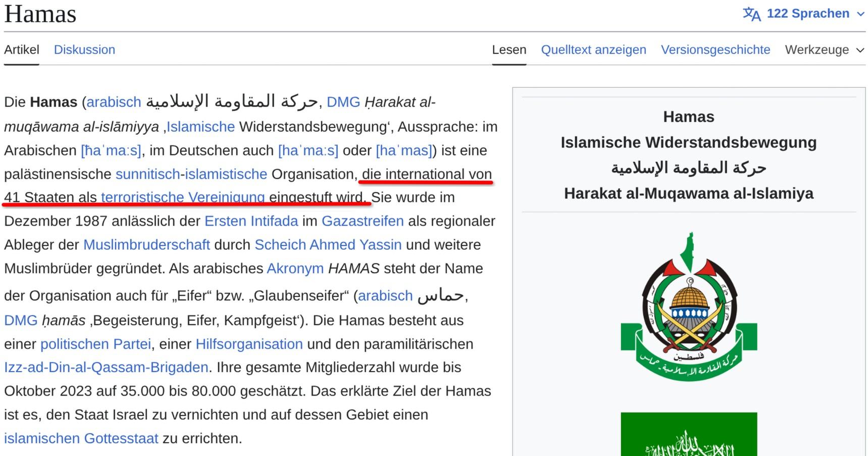
Task: Follow the Akronym link
Action: point(295,268)
